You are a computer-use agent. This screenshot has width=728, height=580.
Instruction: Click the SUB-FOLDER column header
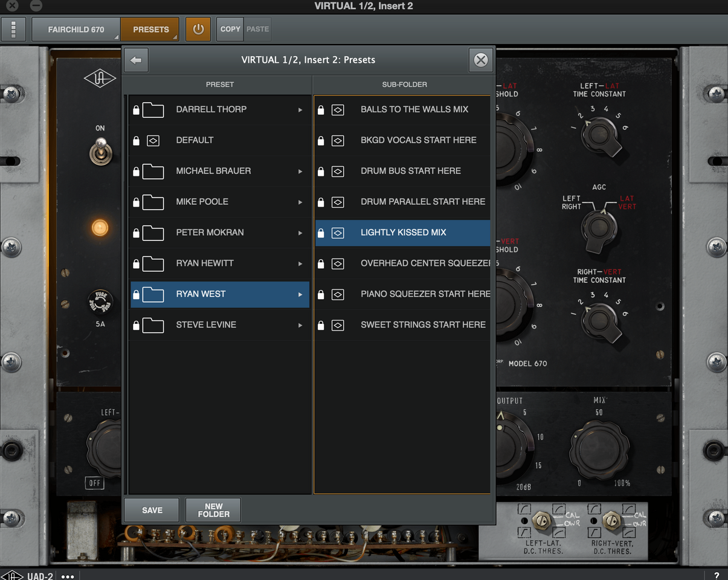pos(405,85)
